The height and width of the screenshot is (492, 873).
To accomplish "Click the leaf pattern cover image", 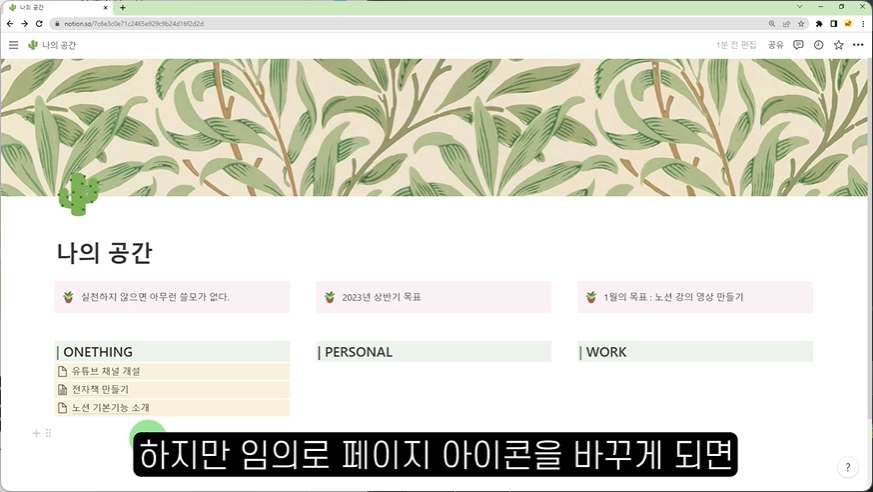I will (434, 127).
